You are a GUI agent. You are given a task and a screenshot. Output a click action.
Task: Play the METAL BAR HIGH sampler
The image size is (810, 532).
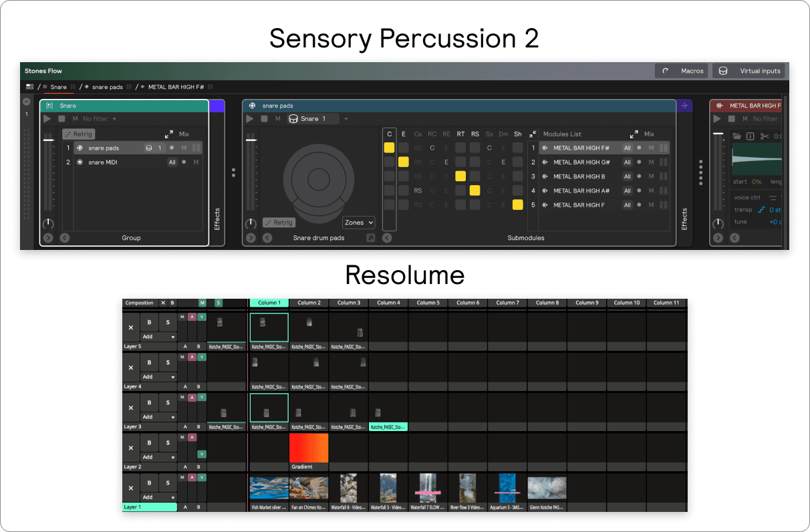718,119
